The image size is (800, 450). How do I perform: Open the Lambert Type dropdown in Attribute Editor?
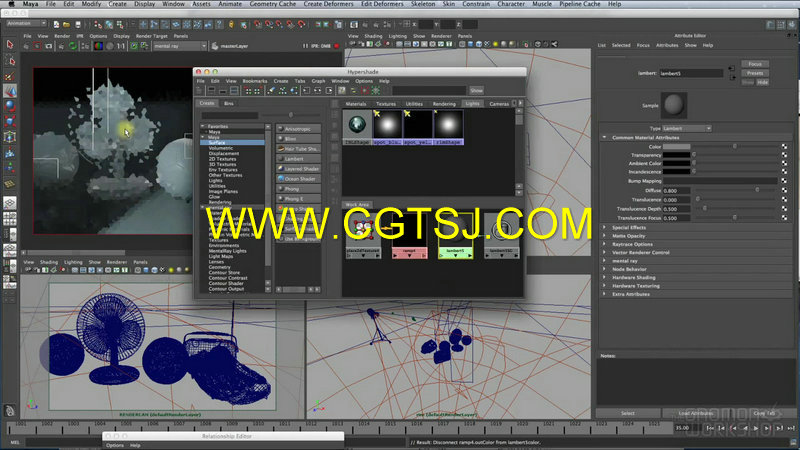(687, 129)
